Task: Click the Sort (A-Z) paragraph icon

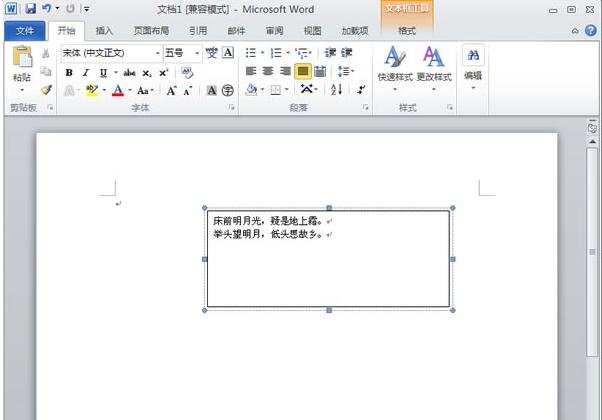Action: [336, 90]
